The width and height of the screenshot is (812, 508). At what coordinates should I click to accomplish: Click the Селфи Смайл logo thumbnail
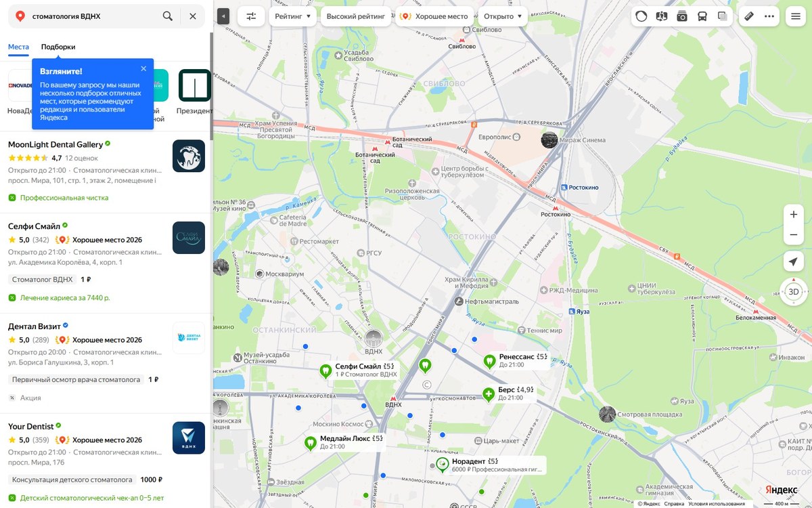point(189,238)
